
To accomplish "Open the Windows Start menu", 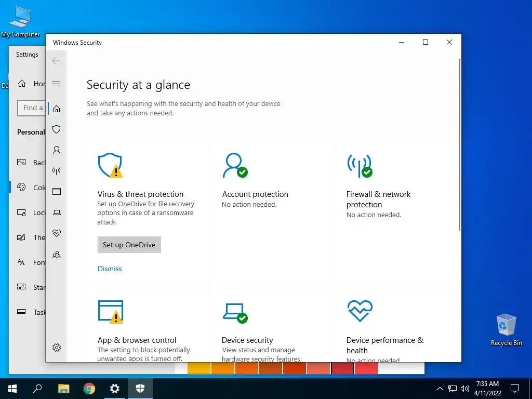I will click(12, 389).
